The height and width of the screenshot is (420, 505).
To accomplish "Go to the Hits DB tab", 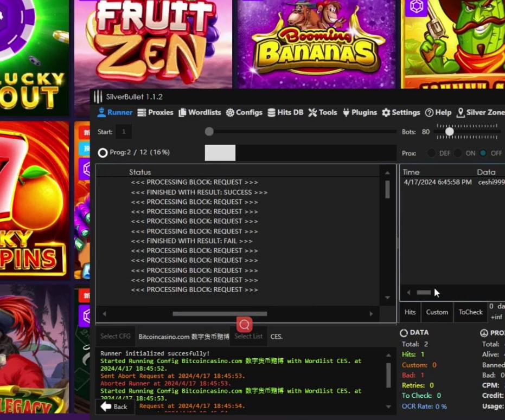I will pyautogui.click(x=285, y=112).
